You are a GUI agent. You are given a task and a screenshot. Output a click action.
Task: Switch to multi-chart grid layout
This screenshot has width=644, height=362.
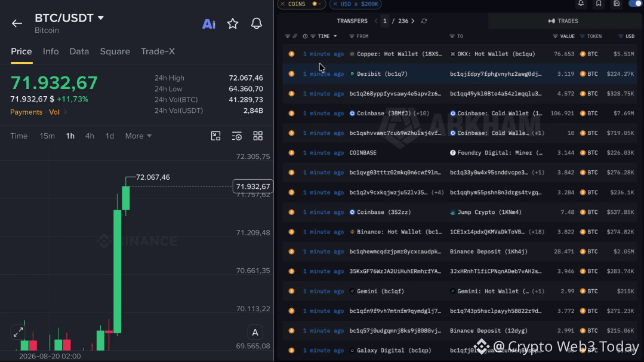point(258,136)
